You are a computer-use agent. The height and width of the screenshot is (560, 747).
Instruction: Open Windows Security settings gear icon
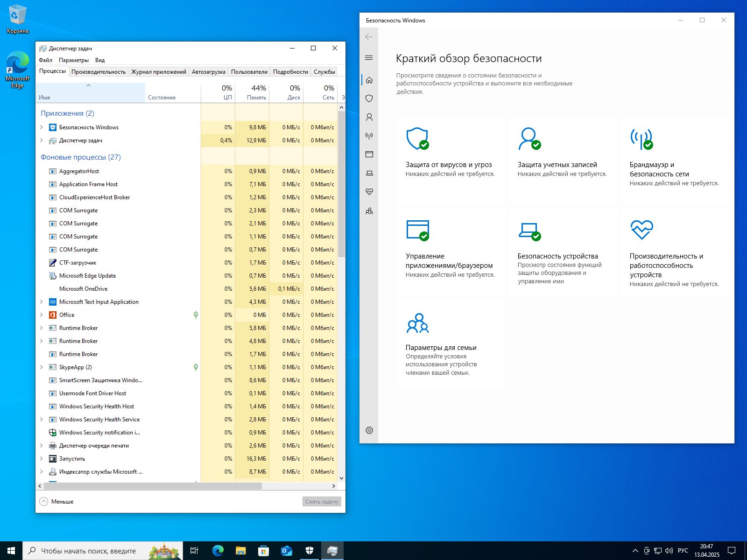[x=369, y=430]
